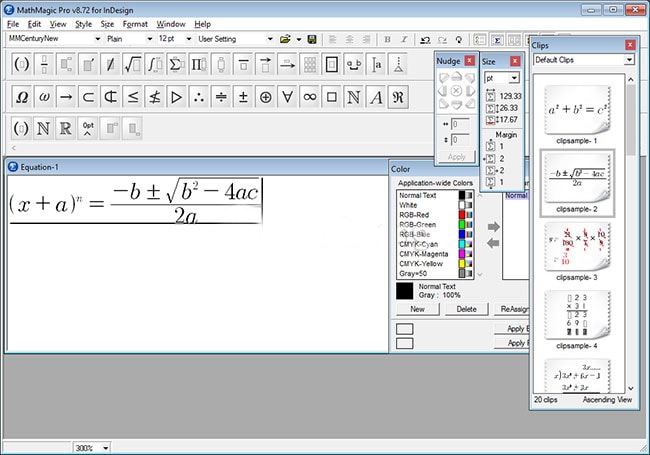Click the horizontal nudge value field
The image size is (650, 455).
coord(460,124)
